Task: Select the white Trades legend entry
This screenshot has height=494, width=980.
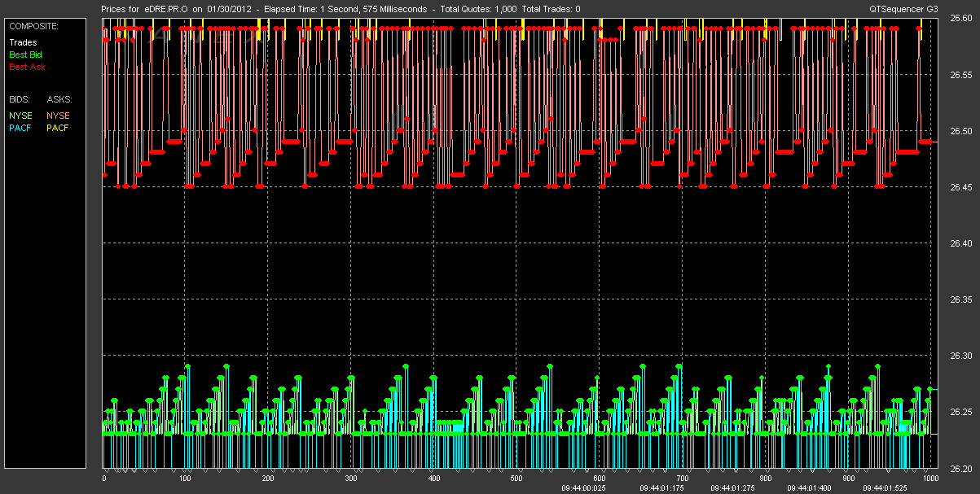Action: [x=22, y=42]
